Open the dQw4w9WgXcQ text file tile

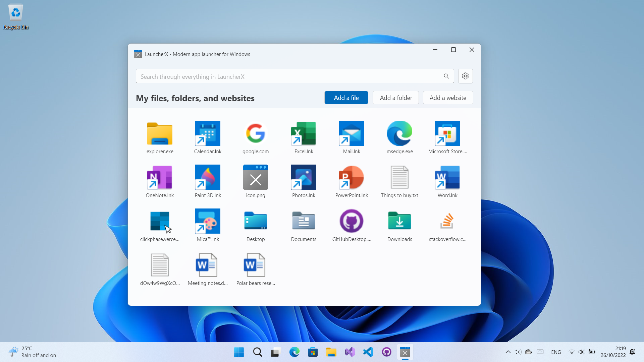click(x=160, y=269)
